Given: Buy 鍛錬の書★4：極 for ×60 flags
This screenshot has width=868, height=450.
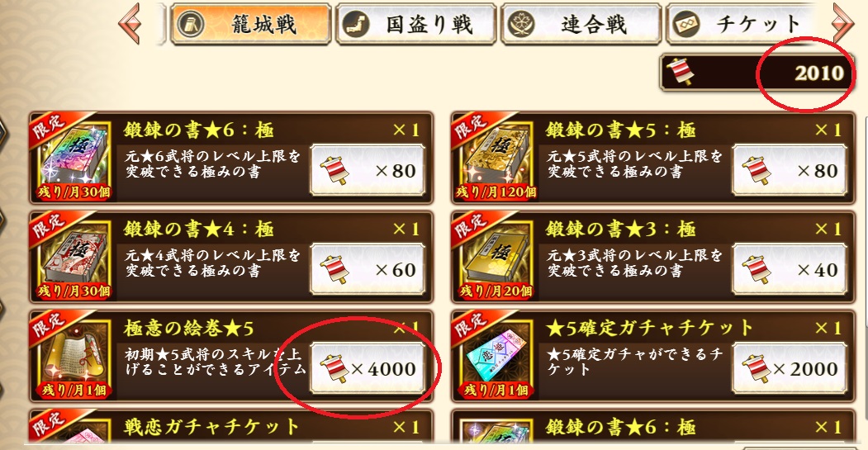Looking at the screenshot, I should [x=368, y=269].
